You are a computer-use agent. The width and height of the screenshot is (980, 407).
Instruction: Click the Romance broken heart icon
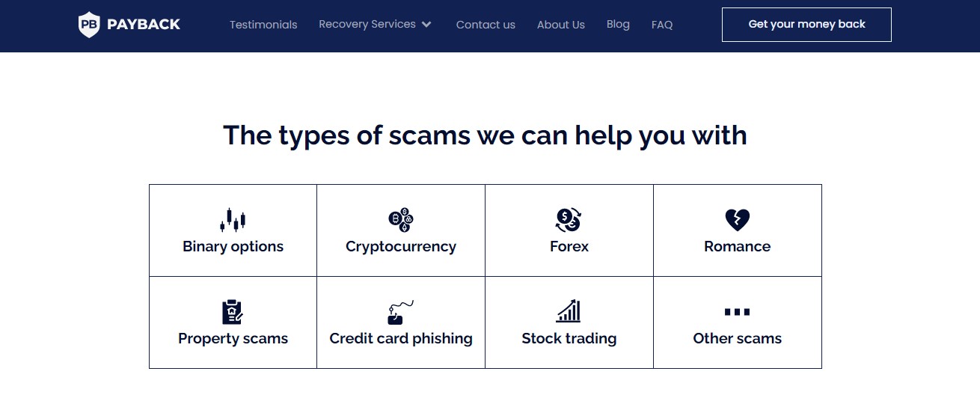[x=738, y=220]
